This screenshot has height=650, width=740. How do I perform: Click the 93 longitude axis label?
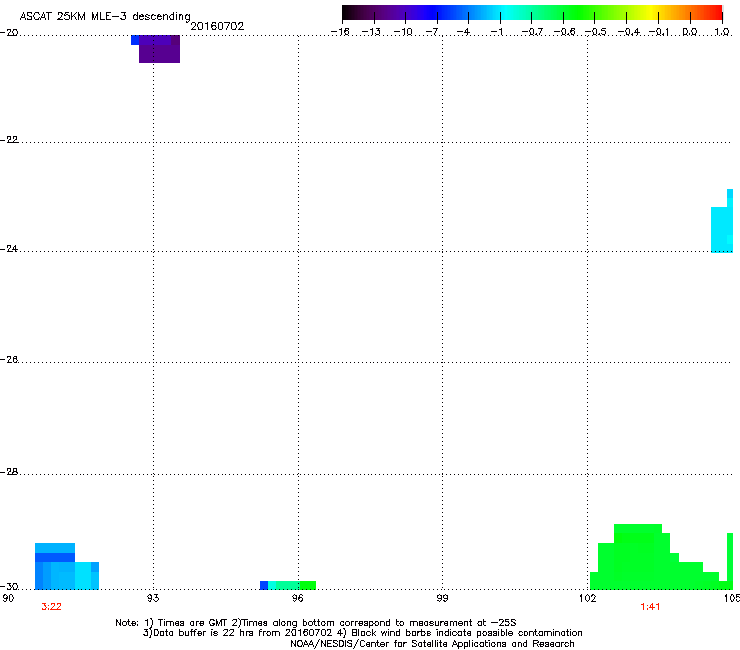[153, 598]
